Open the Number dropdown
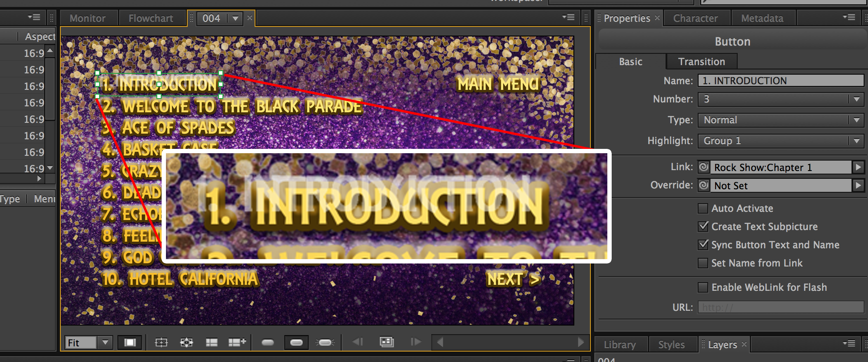Screen dimensions: 868x362 (781, 99)
